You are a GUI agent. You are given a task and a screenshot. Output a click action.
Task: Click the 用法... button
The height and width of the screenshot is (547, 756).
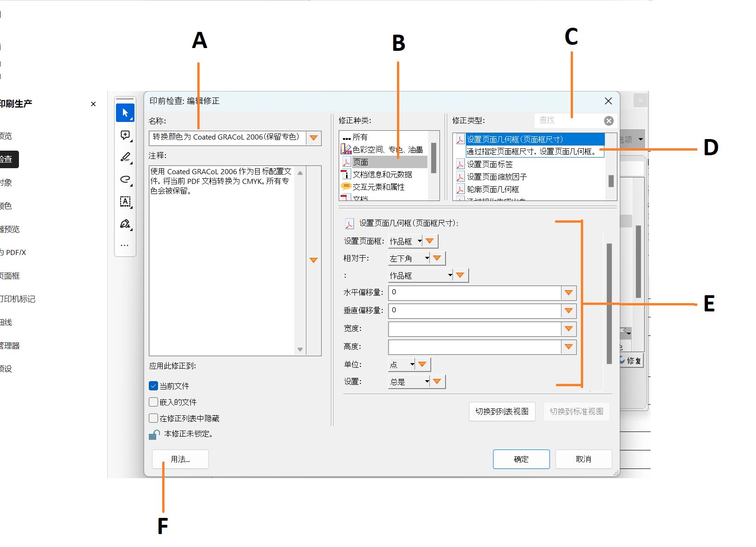click(x=180, y=459)
